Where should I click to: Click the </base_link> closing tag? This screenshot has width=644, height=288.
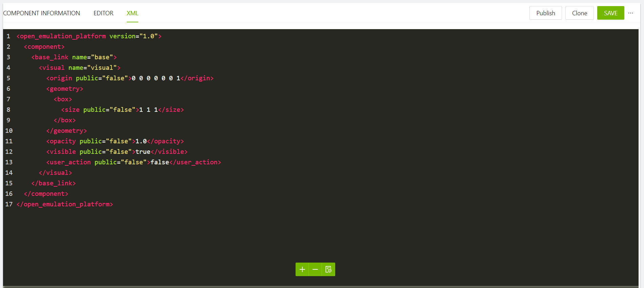tap(54, 183)
